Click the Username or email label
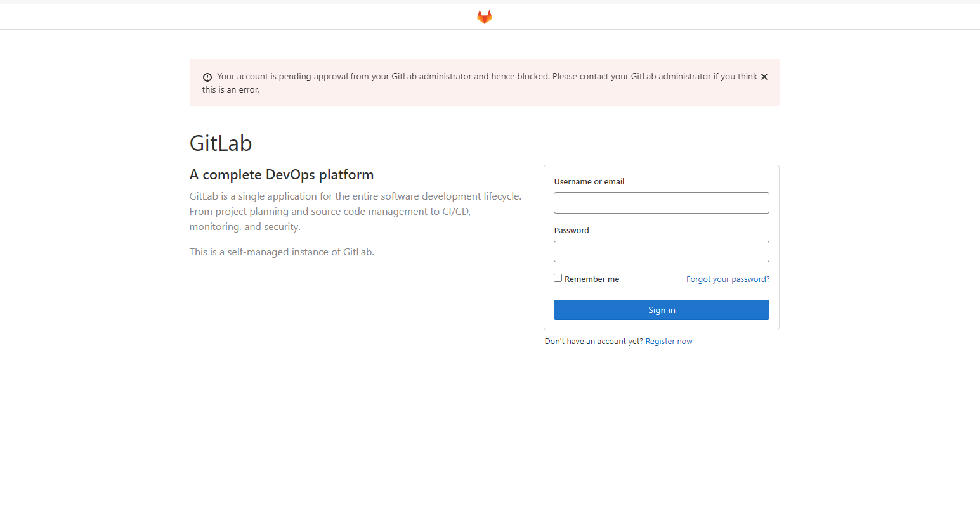 coord(589,182)
